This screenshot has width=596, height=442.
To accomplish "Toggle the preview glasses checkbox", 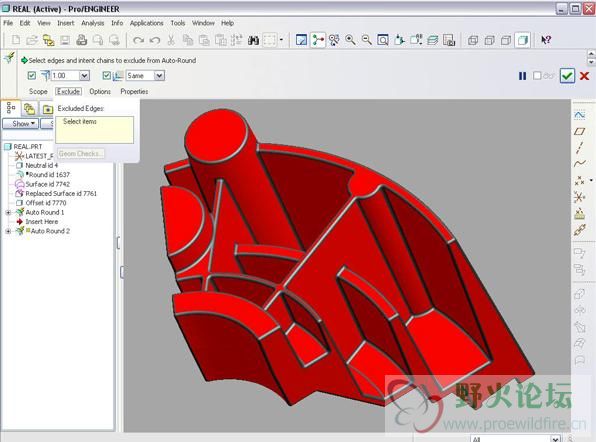I will point(537,76).
